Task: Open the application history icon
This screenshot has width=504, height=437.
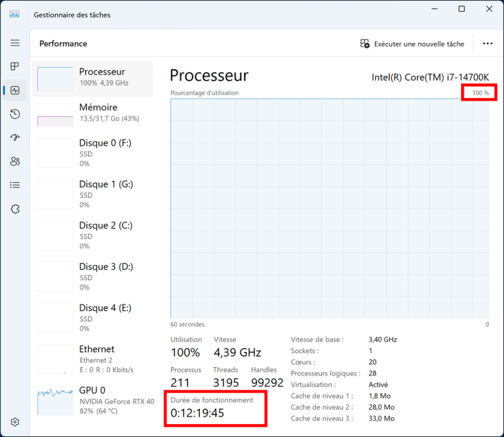Action: tap(15, 114)
